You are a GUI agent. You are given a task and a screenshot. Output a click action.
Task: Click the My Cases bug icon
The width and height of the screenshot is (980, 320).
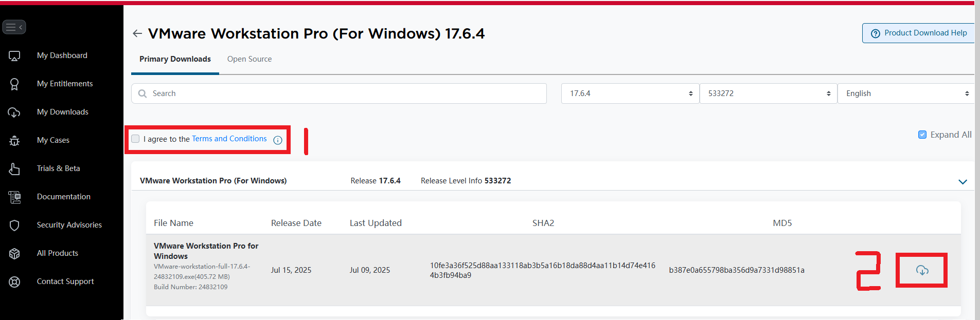click(14, 141)
